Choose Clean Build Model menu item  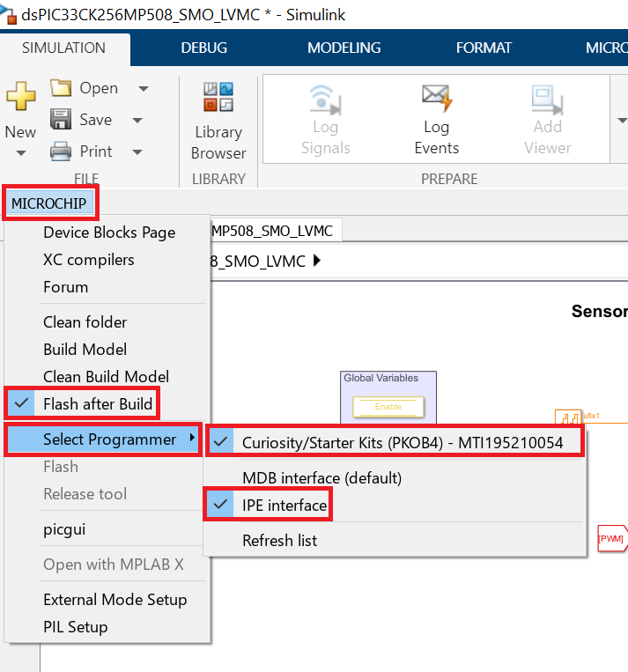(106, 376)
